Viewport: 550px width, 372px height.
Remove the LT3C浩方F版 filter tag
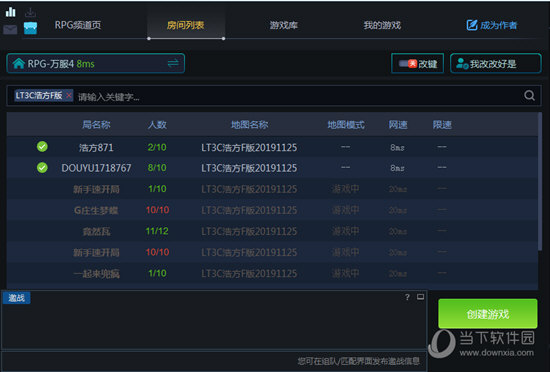(x=69, y=95)
